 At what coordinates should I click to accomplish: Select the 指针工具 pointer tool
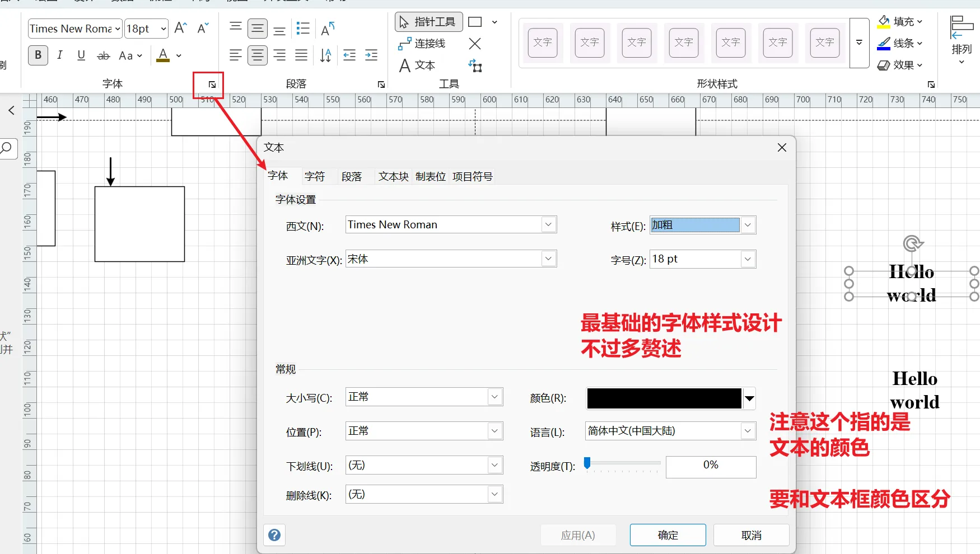pos(429,22)
